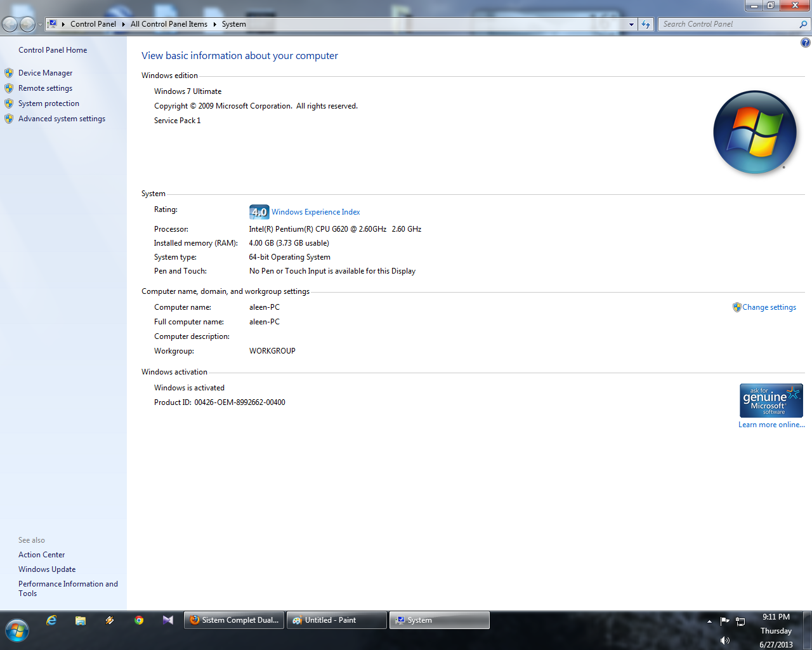Expand the address bar history dropdown
The image size is (812, 650).
point(631,24)
